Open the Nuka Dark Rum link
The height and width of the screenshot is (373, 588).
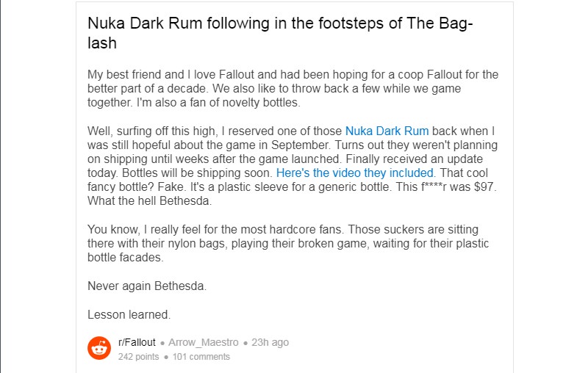[x=387, y=131]
